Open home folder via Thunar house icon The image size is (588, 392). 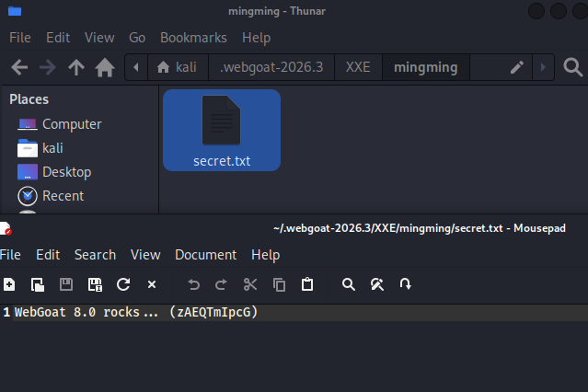point(105,67)
